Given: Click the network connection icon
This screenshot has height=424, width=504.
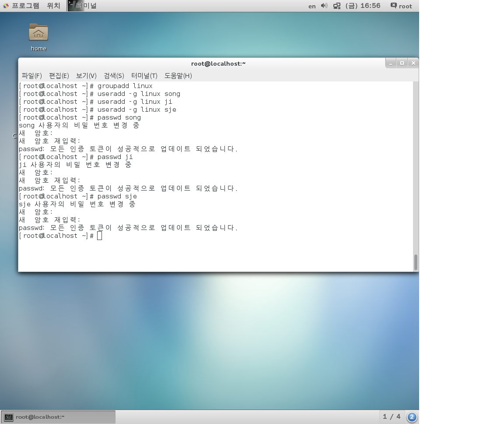Looking at the screenshot, I should point(336,6).
